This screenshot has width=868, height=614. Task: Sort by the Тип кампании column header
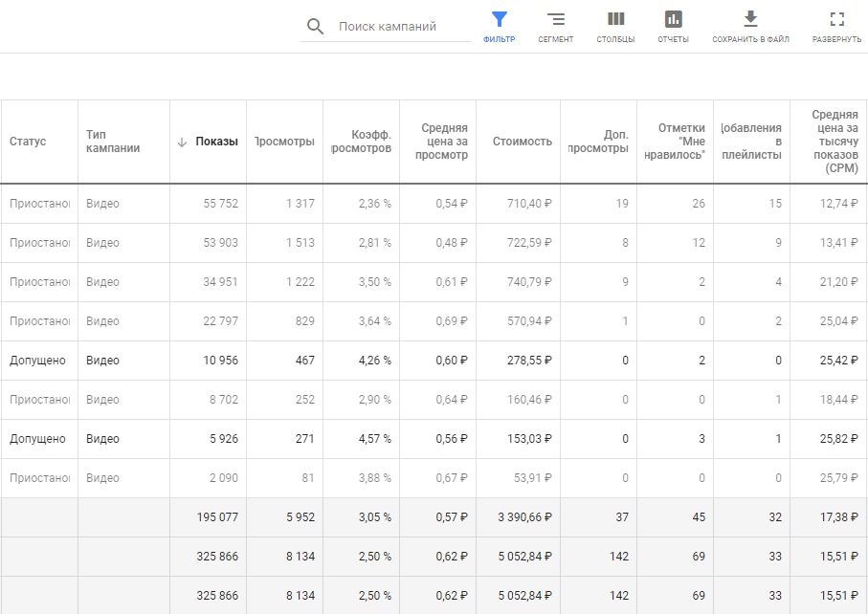pos(113,142)
